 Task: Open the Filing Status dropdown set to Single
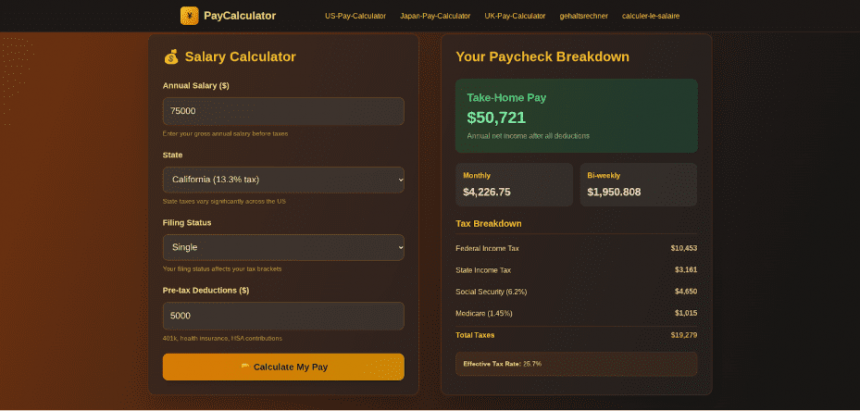click(x=283, y=247)
